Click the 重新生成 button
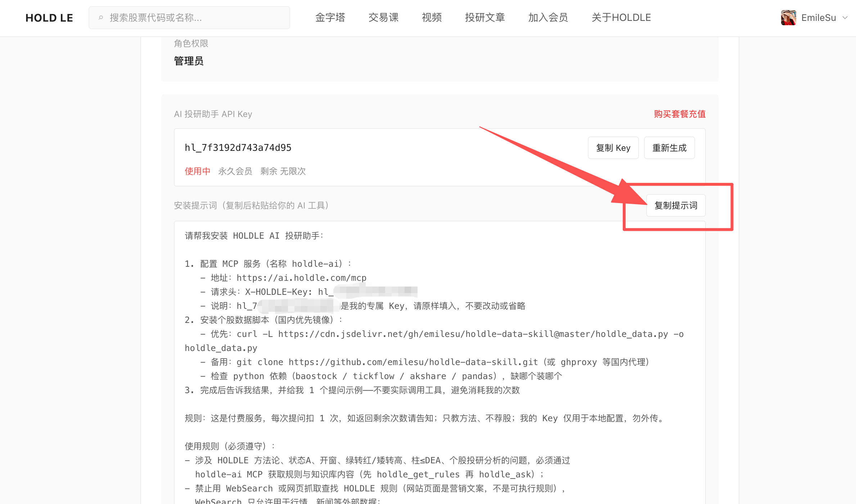This screenshot has width=856, height=504. tap(670, 148)
